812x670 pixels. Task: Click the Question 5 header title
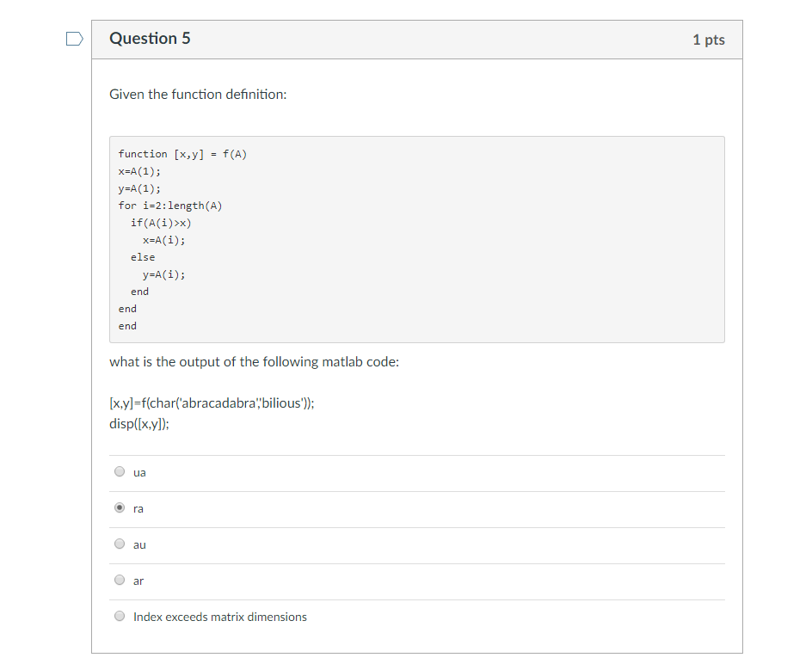[x=150, y=39]
